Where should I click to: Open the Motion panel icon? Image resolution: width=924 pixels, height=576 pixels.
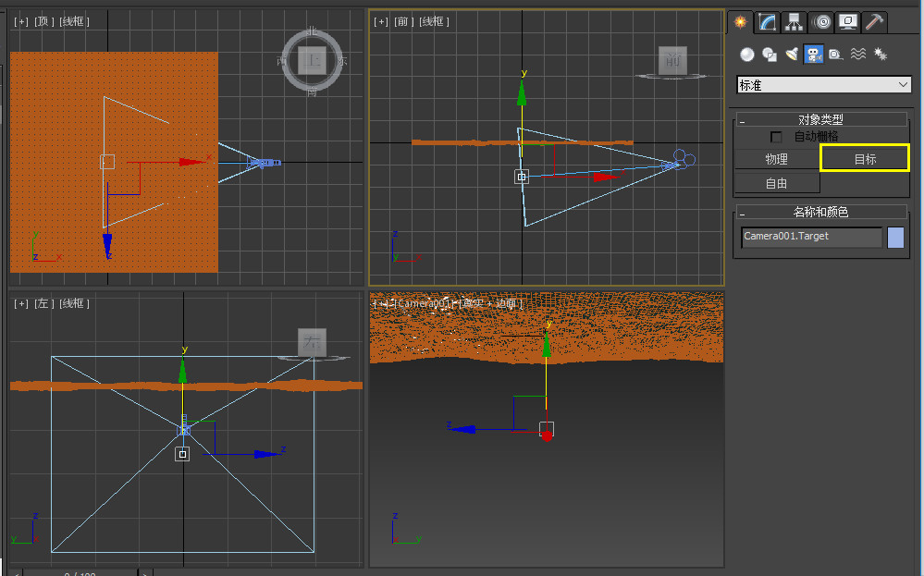pyautogui.click(x=820, y=22)
